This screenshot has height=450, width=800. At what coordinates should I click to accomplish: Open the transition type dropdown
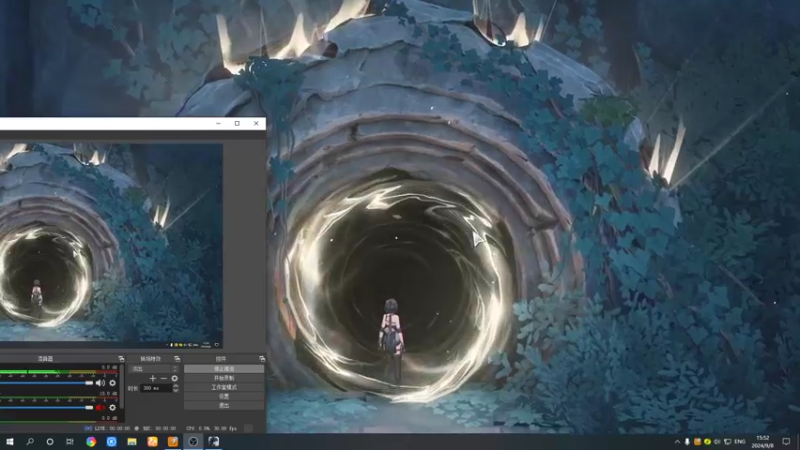coord(155,368)
